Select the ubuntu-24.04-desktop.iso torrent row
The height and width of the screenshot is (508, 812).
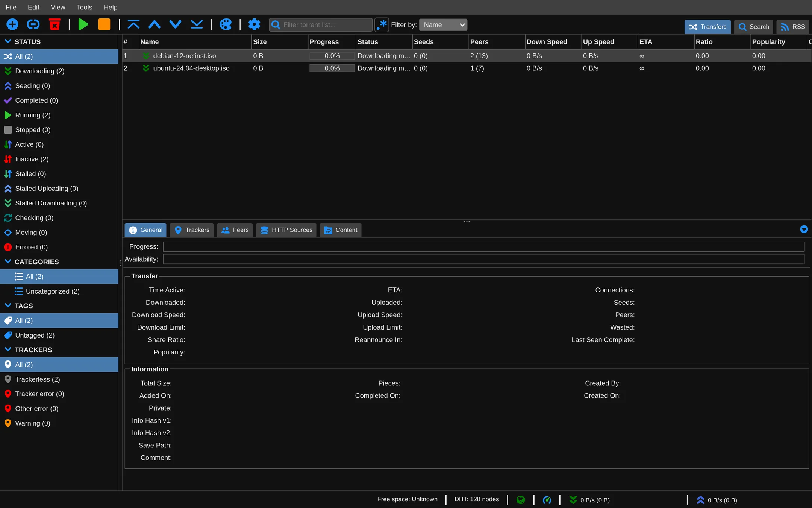point(467,68)
